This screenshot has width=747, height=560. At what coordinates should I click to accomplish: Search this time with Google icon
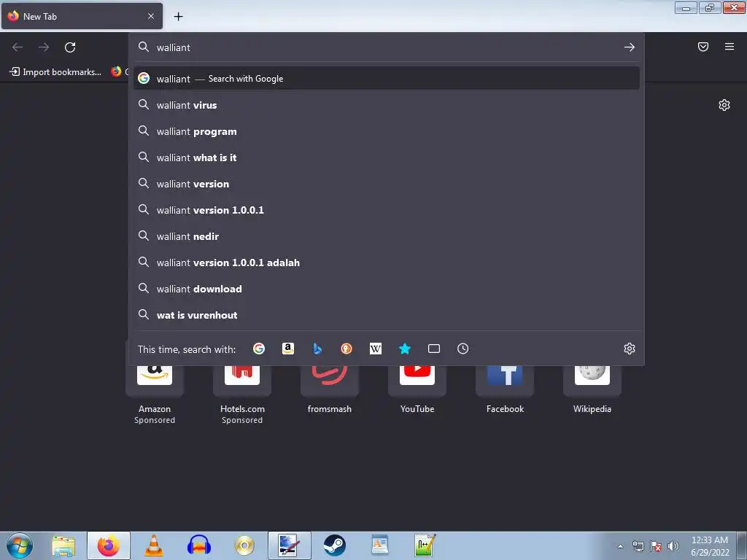click(x=259, y=349)
